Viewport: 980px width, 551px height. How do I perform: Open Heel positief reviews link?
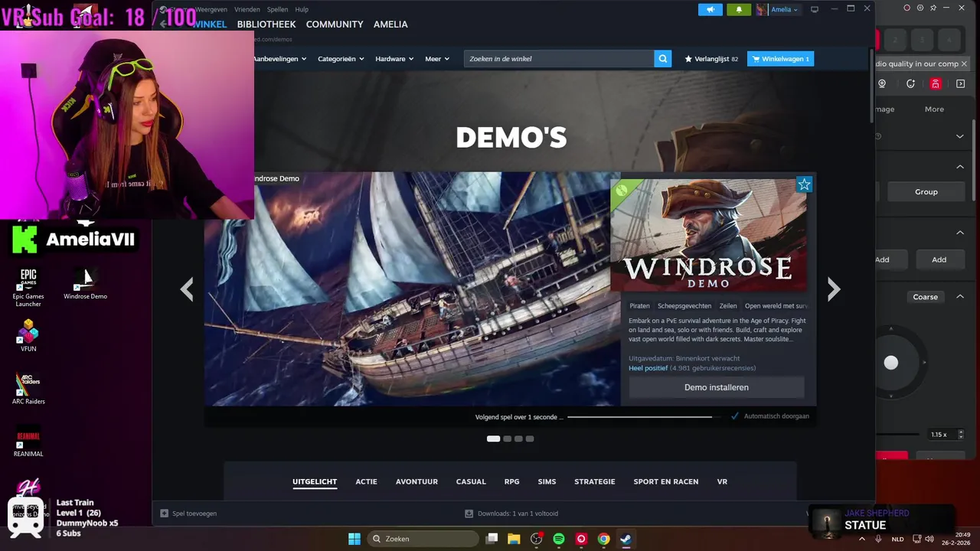point(648,368)
